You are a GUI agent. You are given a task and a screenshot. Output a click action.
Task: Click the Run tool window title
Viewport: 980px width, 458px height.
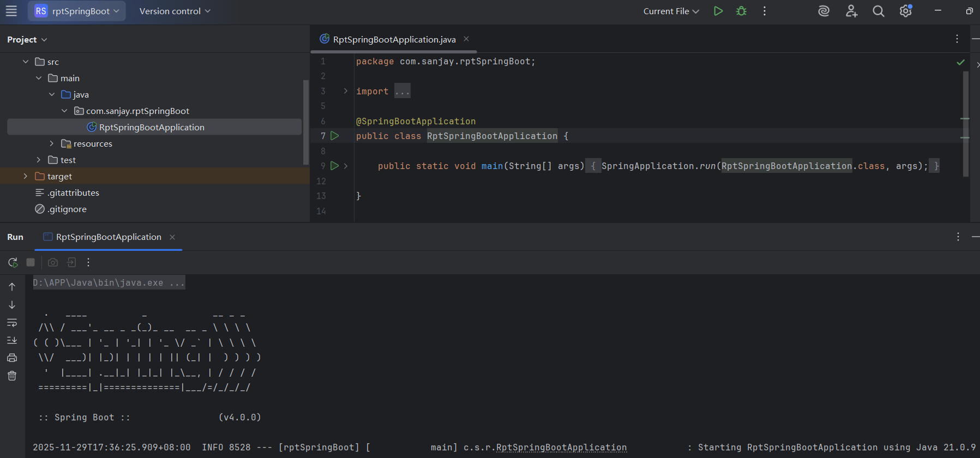coord(15,237)
